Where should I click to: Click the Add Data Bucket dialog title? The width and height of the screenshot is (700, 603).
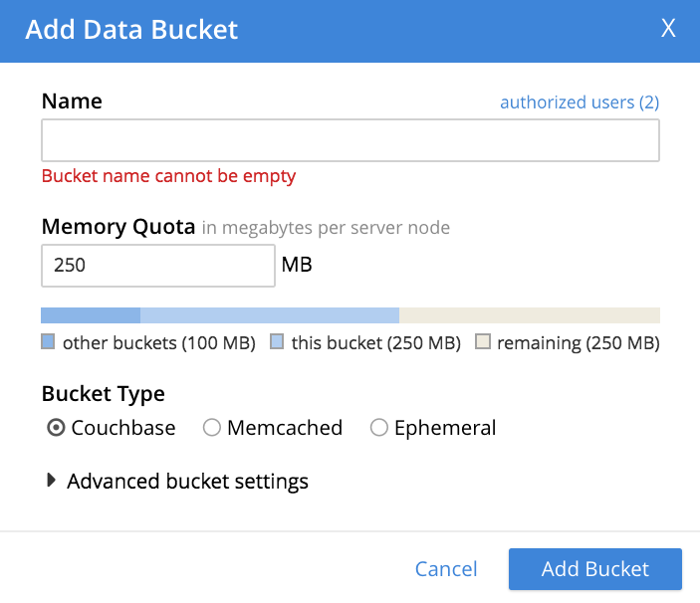(x=131, y=30)
